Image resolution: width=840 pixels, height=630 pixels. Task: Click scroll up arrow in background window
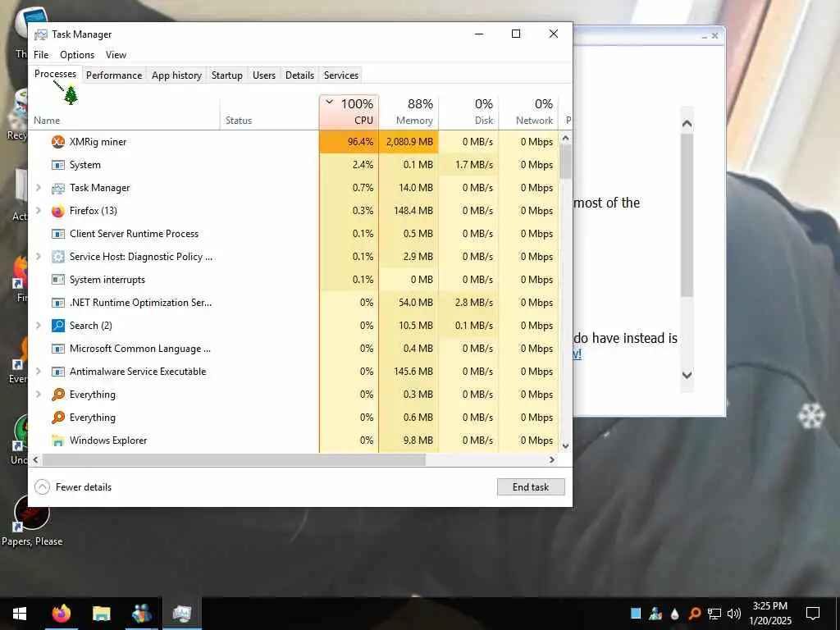tap(687, 124)
